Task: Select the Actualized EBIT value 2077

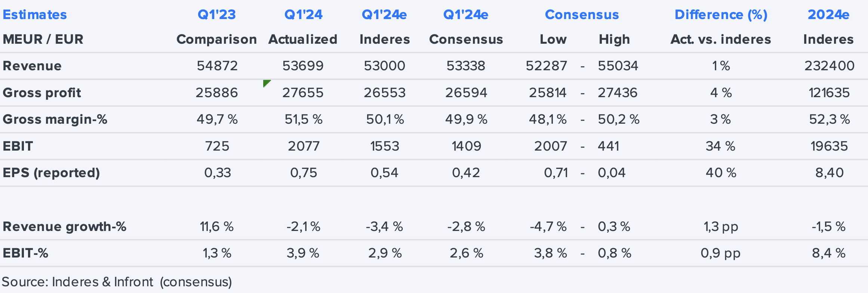Action: click(304, 146)
